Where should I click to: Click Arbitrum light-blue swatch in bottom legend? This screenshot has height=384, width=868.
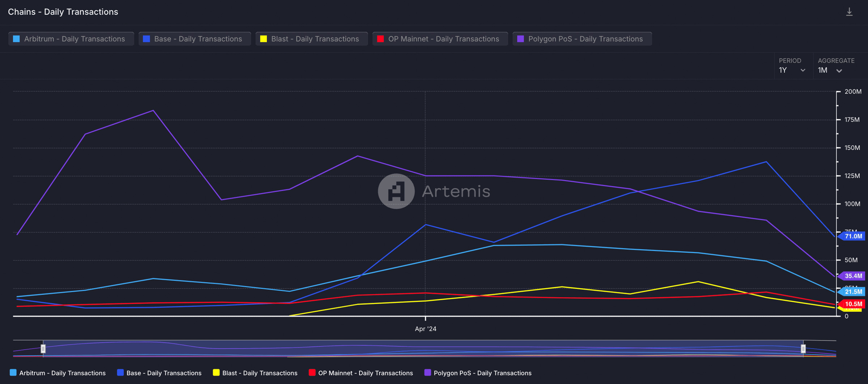point(13,372)
